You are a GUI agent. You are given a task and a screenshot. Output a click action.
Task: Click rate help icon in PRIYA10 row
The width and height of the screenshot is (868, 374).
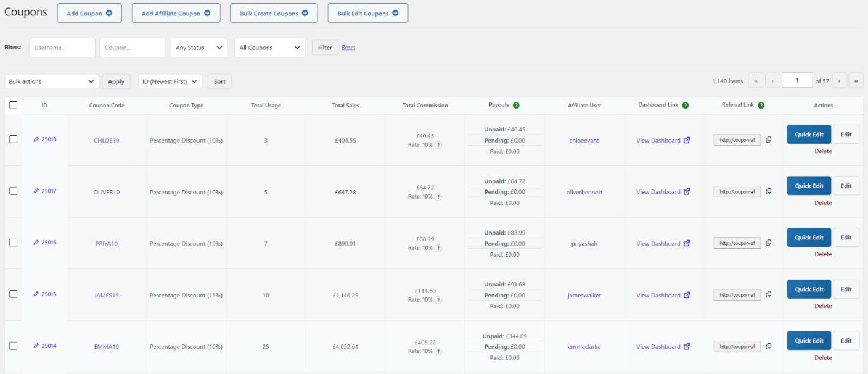tap(438, 248)
